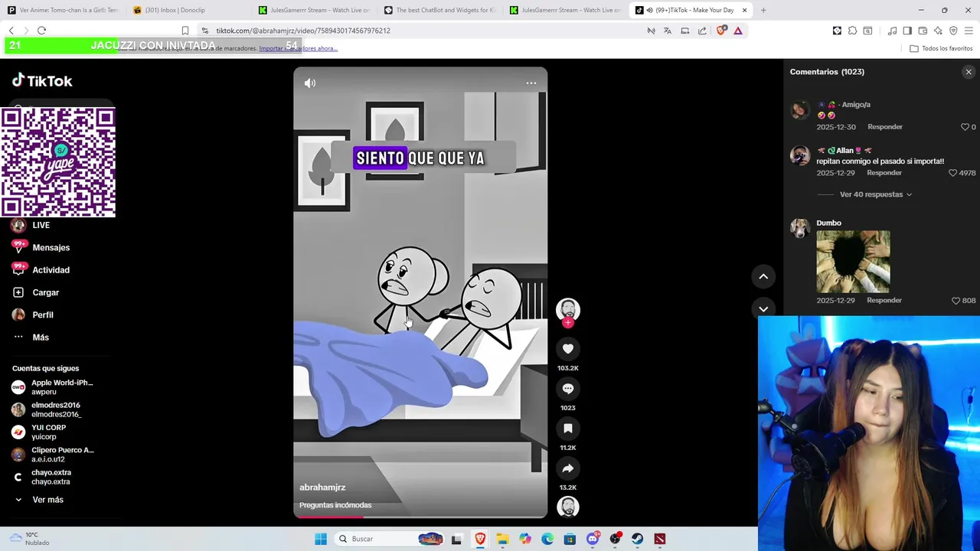Like the Amigo/a comment
Screen dimensions: 980x551
pos(965,127)
